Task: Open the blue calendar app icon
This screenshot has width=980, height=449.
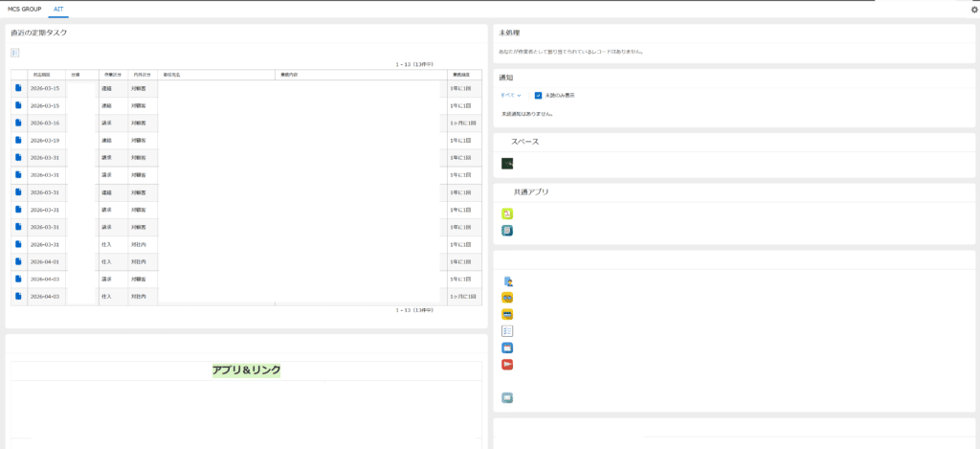Action: click(x=507, y=348)
